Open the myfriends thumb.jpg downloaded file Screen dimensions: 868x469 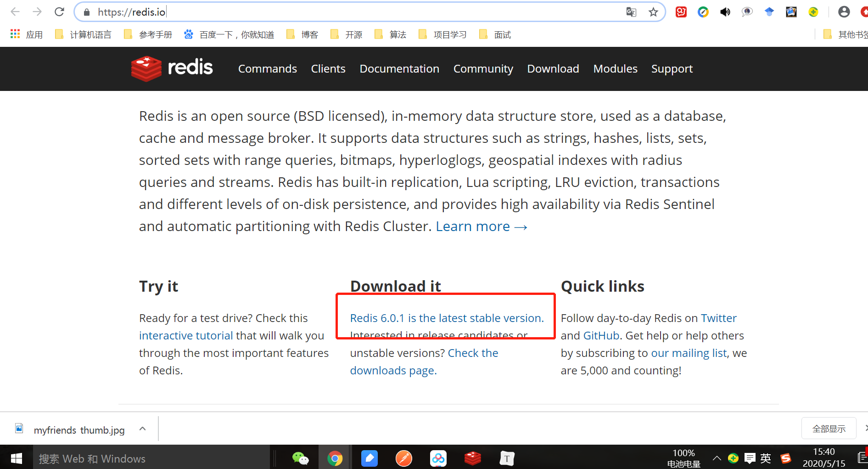[79, 430]
